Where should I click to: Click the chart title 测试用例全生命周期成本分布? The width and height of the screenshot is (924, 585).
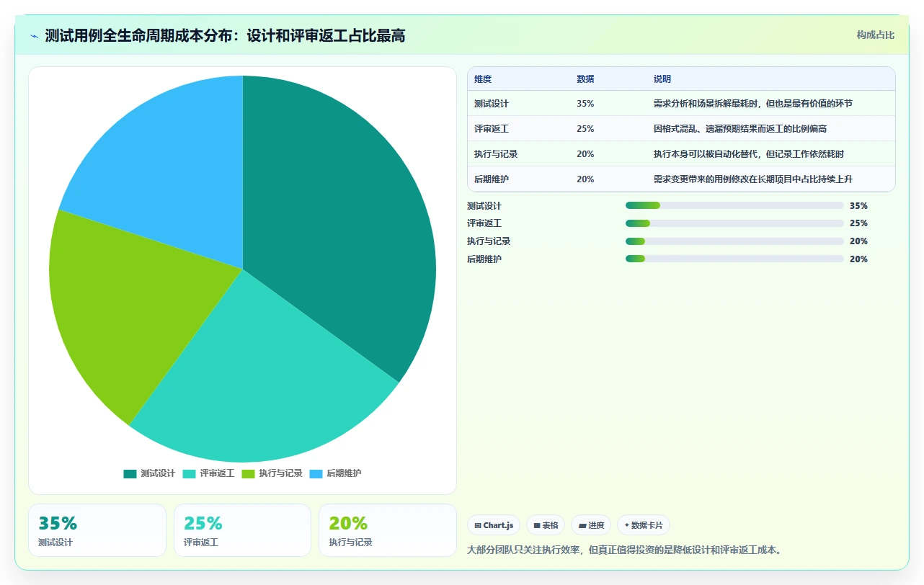pos(225,36)
